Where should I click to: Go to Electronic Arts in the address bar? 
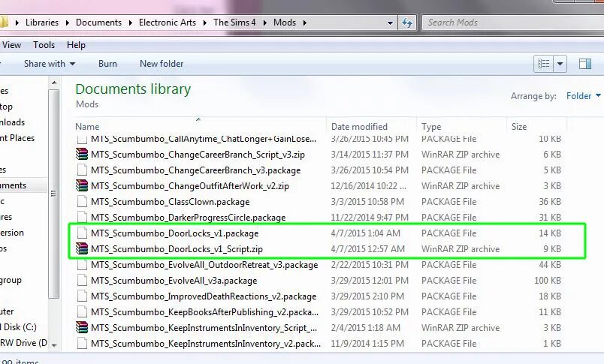pyautogui.click(x=168, y=23)
